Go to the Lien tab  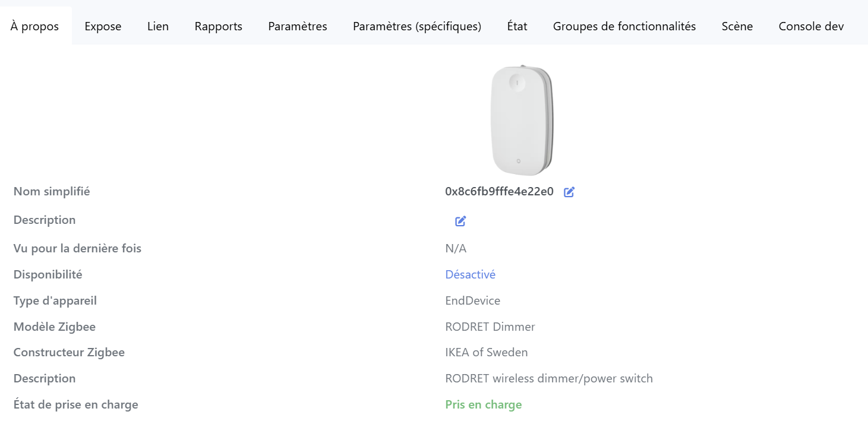[158, 26]
